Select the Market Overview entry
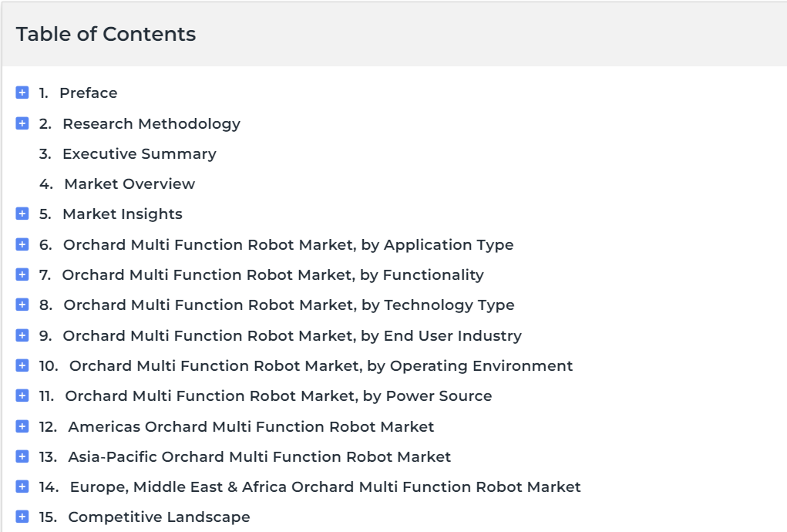 [129, 184]
